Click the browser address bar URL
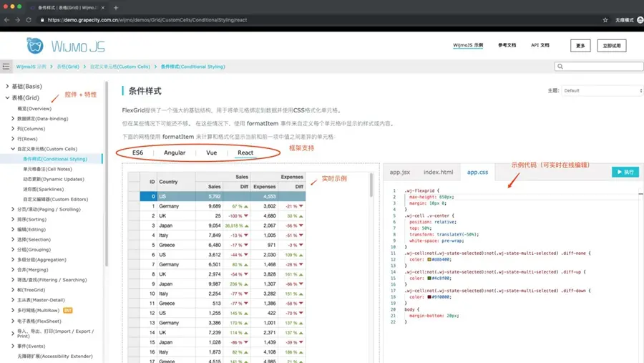 147,20
